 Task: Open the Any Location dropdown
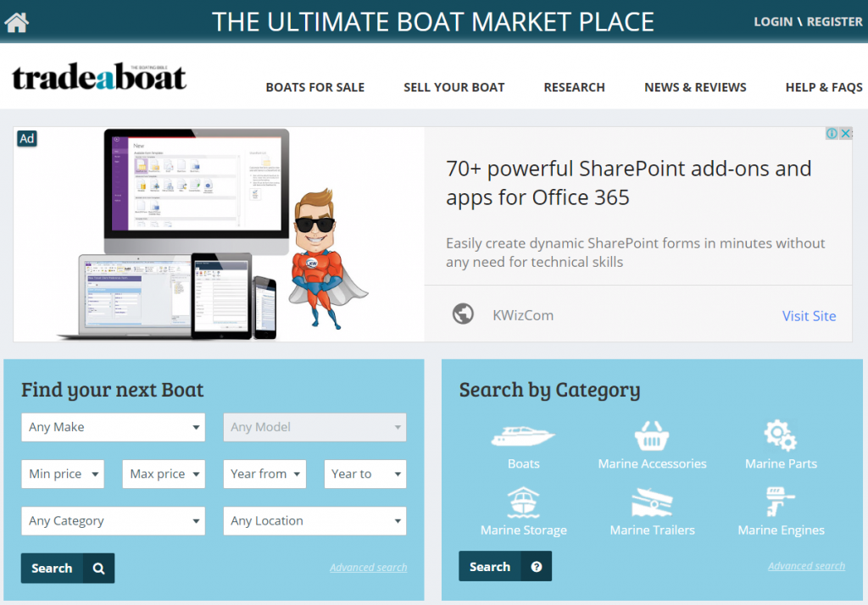coord(314,521)
